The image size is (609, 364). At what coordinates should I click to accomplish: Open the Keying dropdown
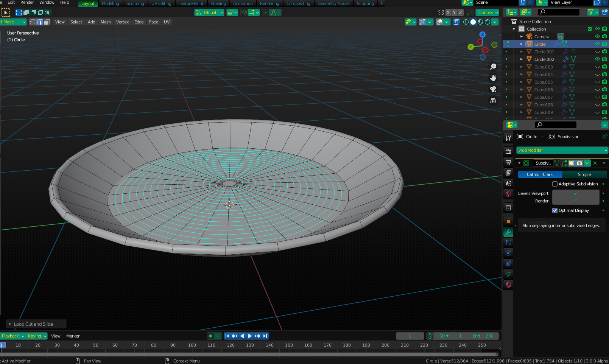click(x=37, y=336)
